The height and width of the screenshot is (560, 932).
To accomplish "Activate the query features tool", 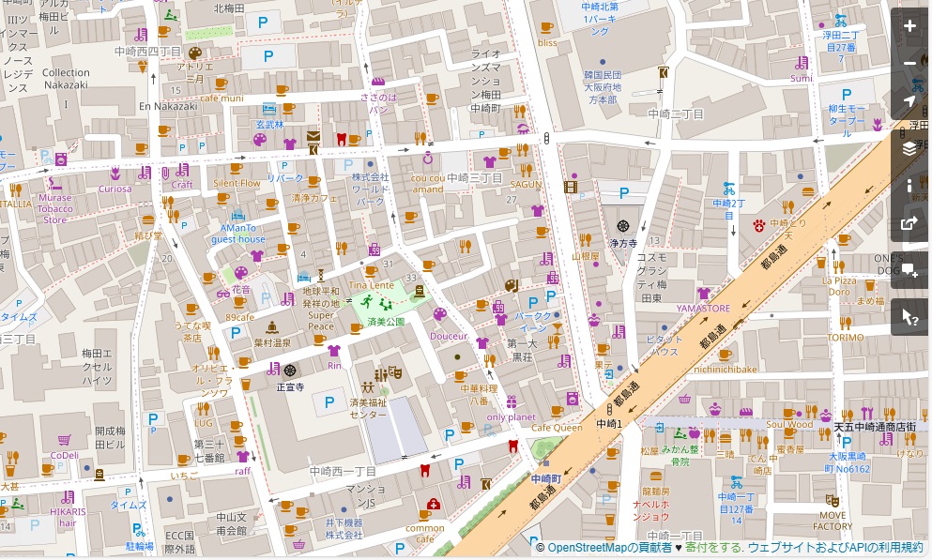I will click(x=909, y=316).
